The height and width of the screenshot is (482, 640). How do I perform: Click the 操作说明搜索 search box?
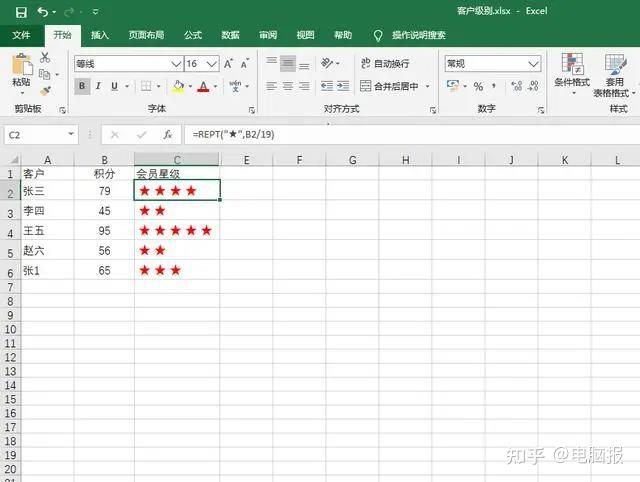click(x=418, y=35)
